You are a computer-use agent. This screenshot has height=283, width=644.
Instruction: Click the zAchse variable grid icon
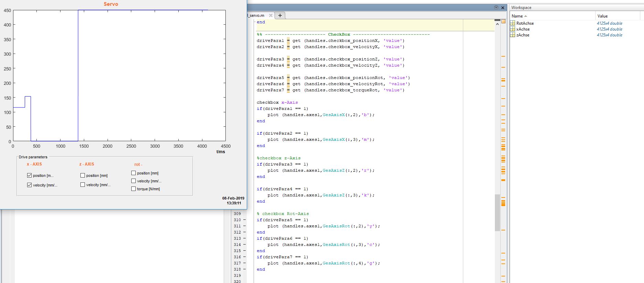512,35
